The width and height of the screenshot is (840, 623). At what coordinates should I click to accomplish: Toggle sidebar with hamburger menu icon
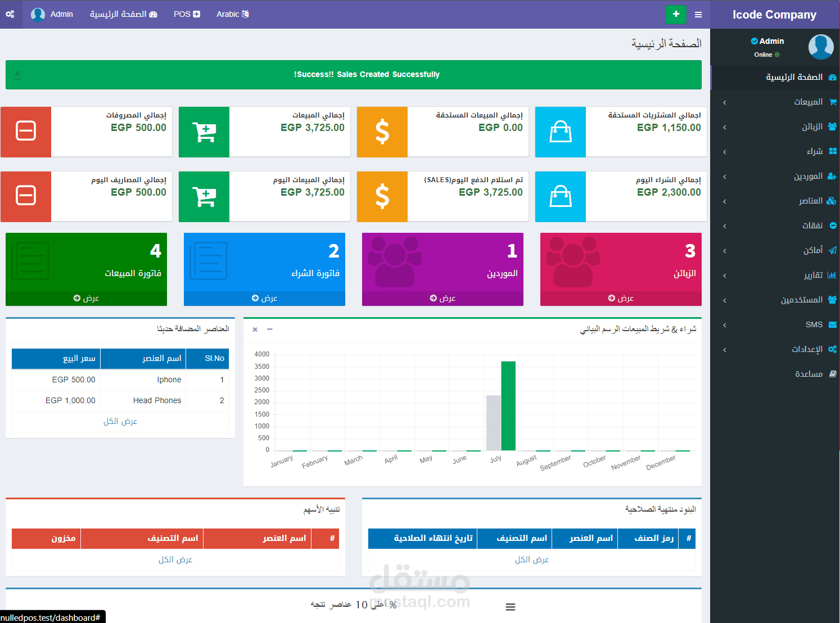(698, 15)
